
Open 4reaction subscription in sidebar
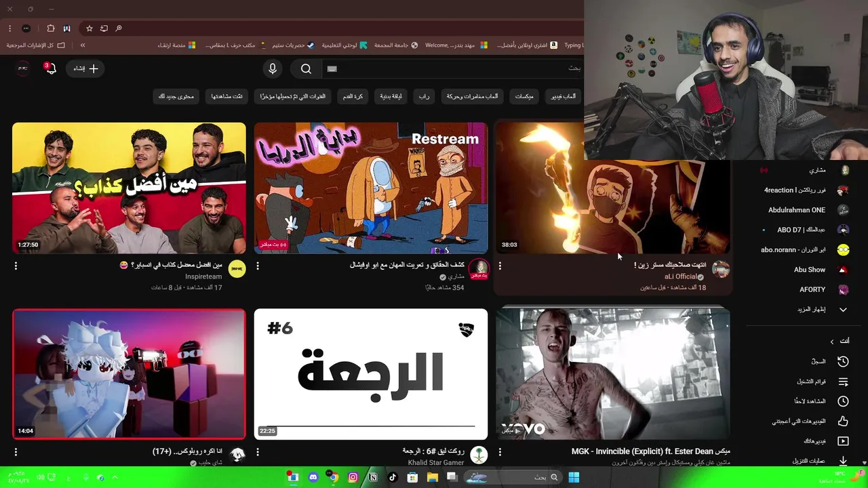[806, 190]
